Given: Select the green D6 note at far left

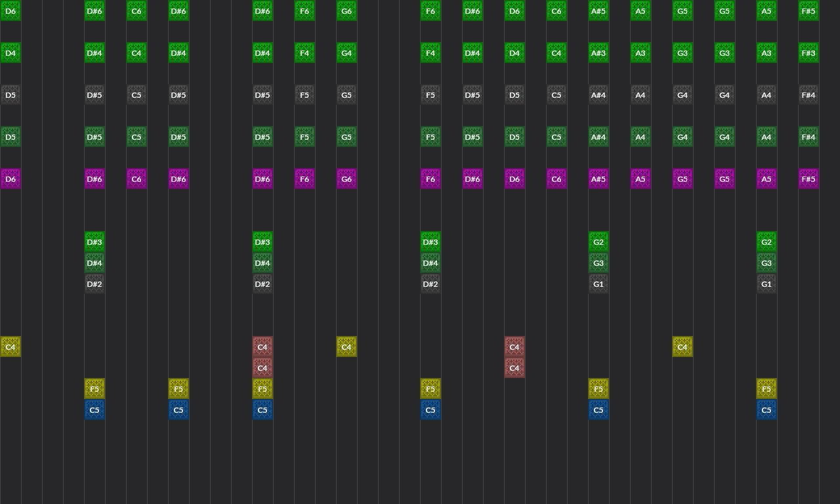Looking at the screenshot, I should (10, 11).
